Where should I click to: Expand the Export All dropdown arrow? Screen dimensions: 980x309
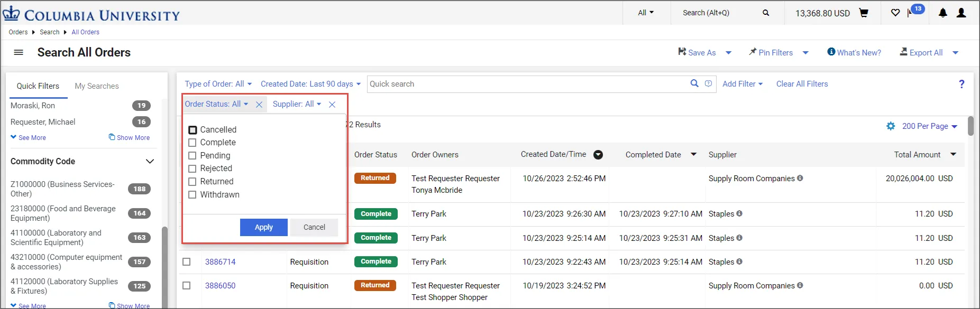click(x=956, y=53)
